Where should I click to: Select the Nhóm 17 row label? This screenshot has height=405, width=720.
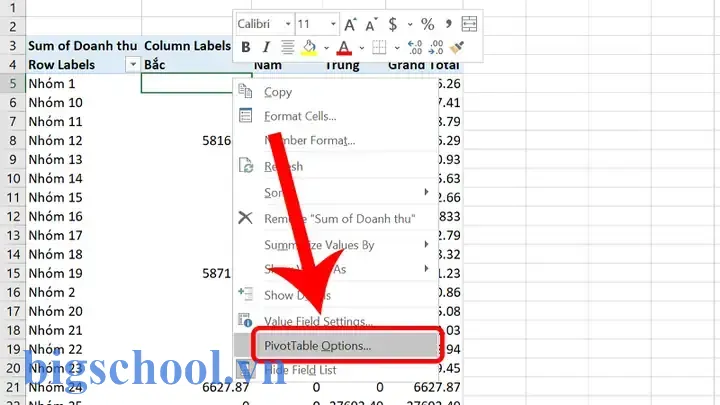pos(83,235)
